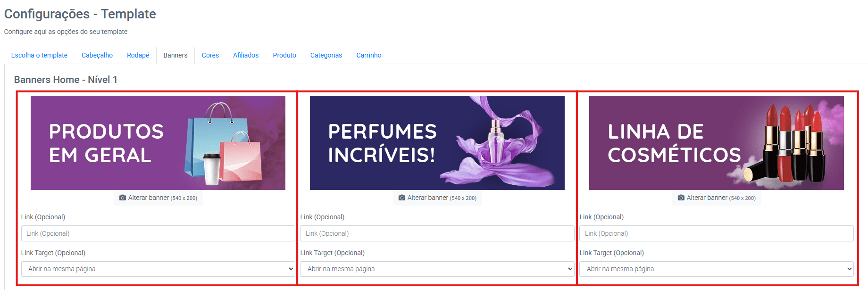This screenshot has width=868, height=290.
Task: Focus Link field below Produtos em Geral banner
Action: [x=158, y=233]
